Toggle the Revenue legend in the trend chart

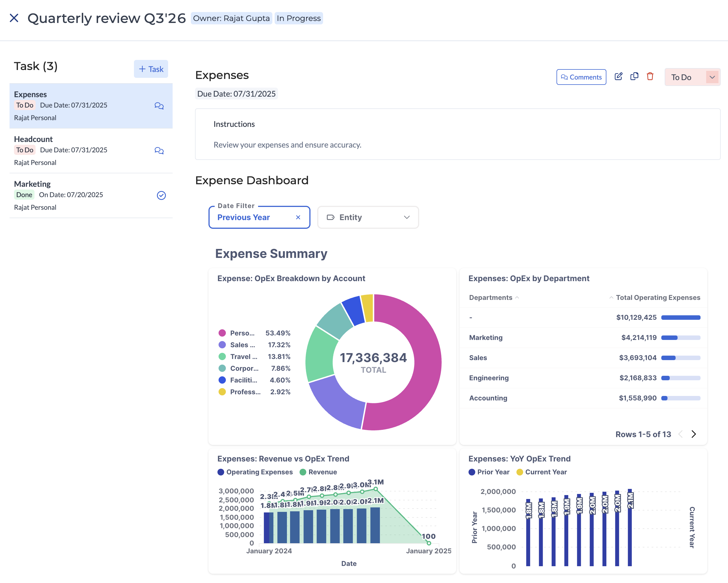click(x=319, y=472)
